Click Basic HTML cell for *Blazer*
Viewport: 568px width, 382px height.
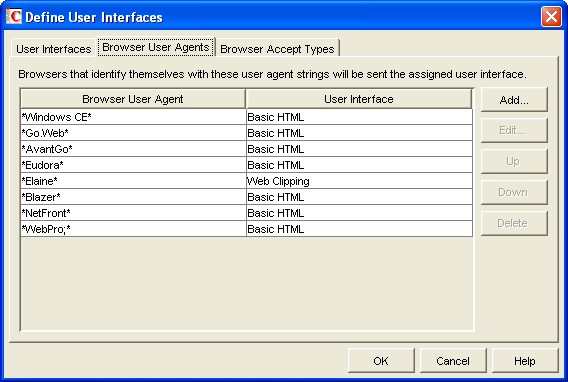tap(359, 197)
